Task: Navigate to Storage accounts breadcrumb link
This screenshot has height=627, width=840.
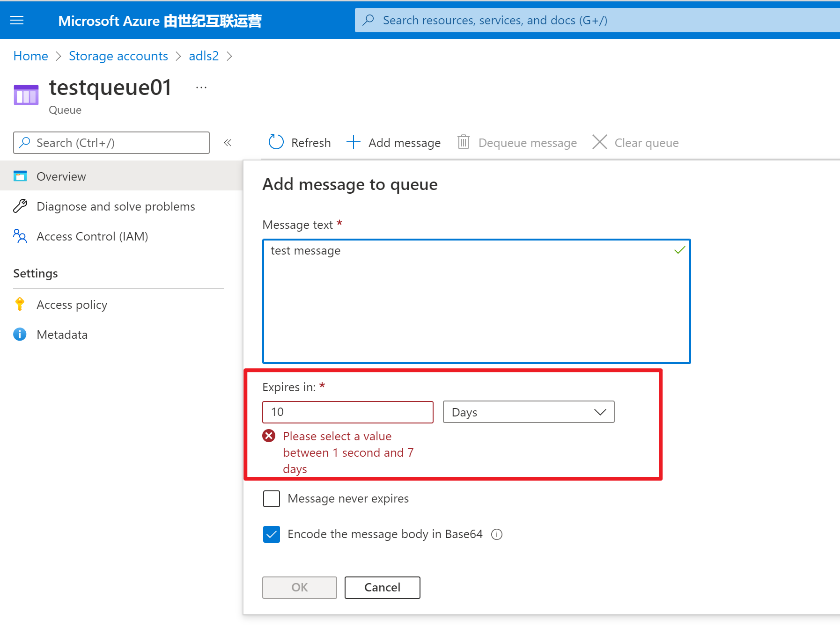Action: coord(118,56)
